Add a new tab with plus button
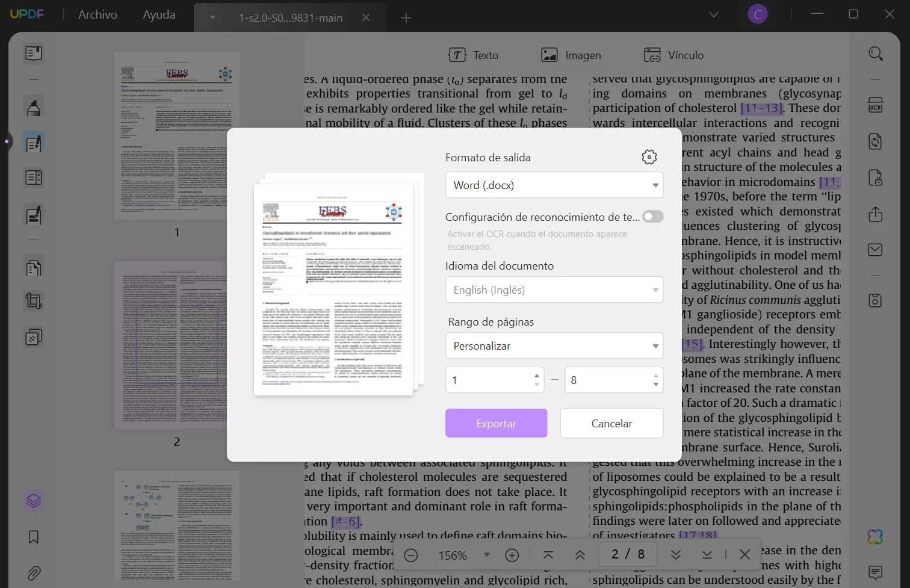 pyautogui.click(x=406, y=18)
